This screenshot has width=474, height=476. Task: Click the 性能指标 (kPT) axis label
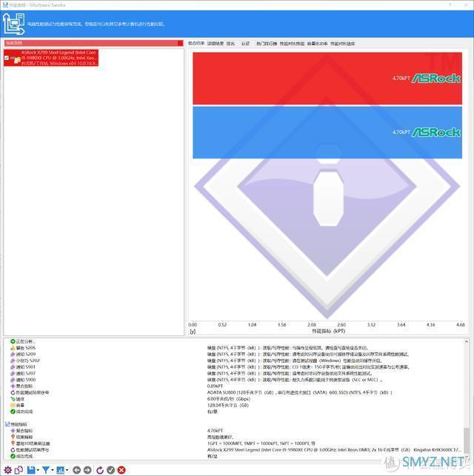pos(328,331)
